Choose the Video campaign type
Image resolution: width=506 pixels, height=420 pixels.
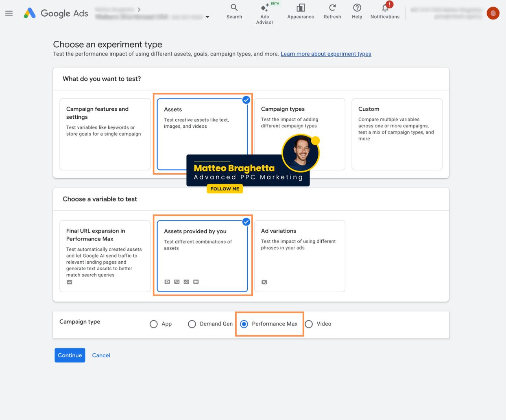point(309,324)
